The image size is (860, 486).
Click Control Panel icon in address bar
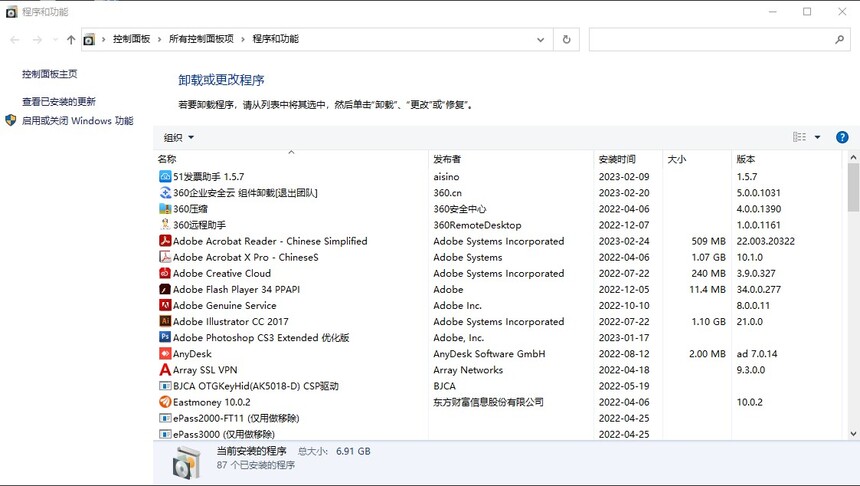pos(89,39)
